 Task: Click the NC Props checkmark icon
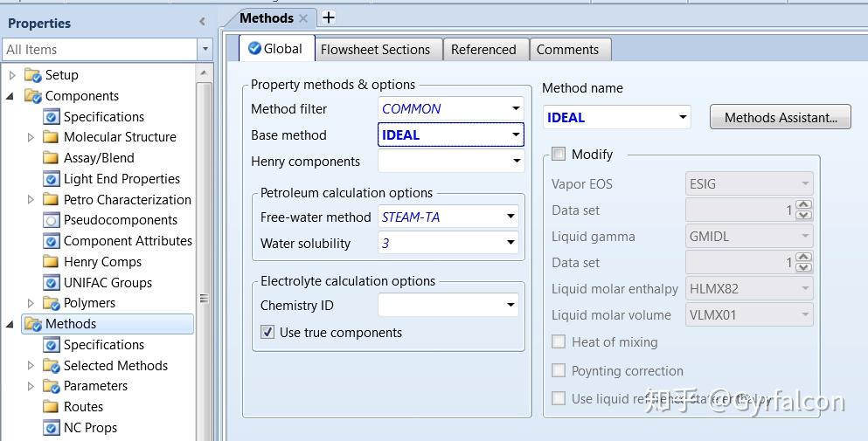tap(52, 428)
